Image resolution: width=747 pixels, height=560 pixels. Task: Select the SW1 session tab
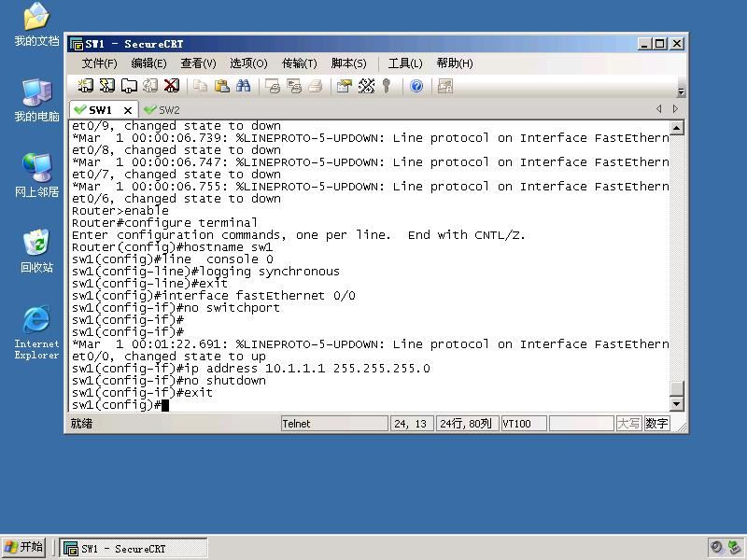coord(100,110)
